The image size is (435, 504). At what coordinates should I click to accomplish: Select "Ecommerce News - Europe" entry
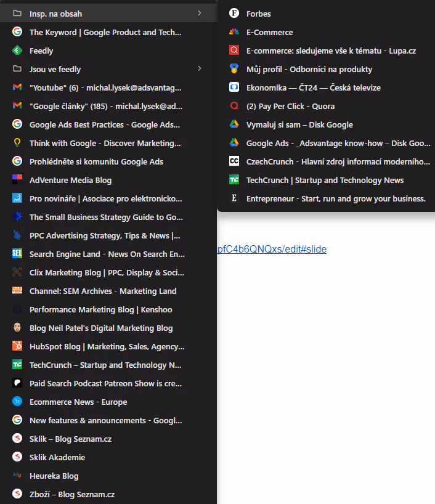pyautogui.click(x=108, y=402)
